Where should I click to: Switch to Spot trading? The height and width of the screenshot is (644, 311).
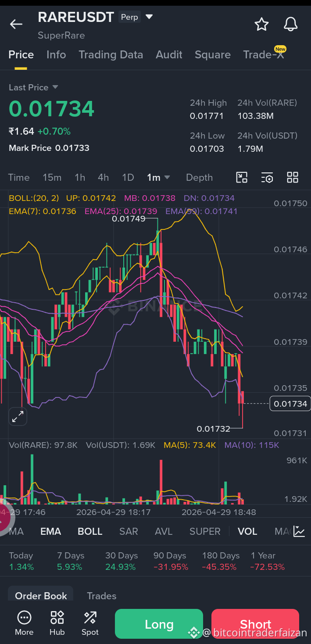pyautogui.click(x=90, y=623)
